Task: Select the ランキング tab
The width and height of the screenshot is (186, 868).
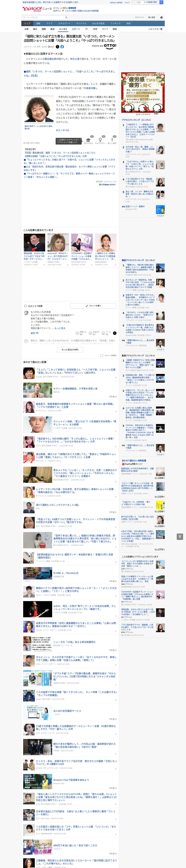Action: 115,23
